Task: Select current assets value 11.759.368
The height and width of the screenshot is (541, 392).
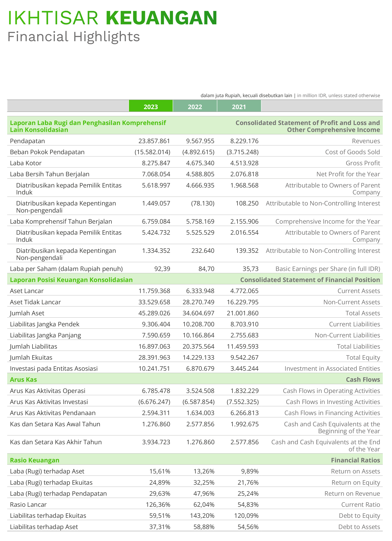Action: pyautogui.click(x=154, y=291)
